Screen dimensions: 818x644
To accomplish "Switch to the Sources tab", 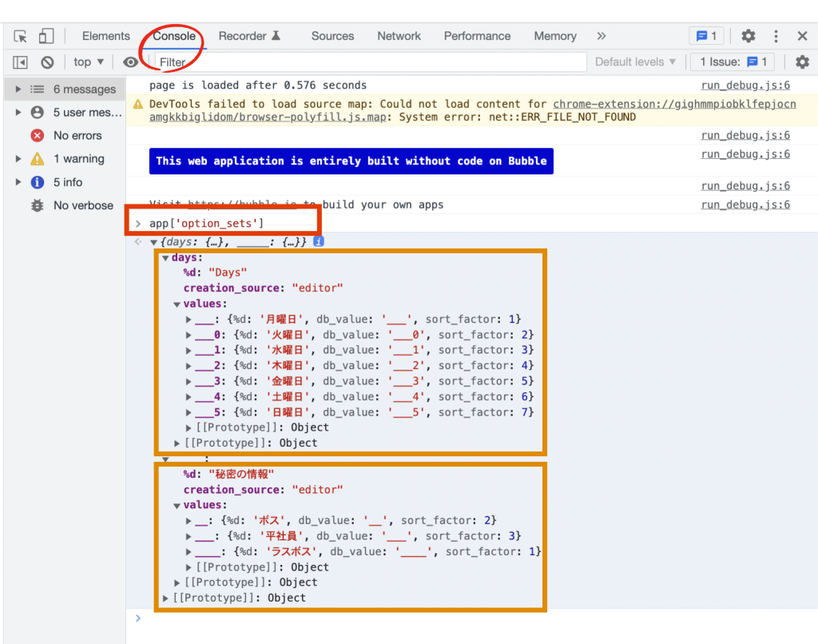I will (332, 36).
